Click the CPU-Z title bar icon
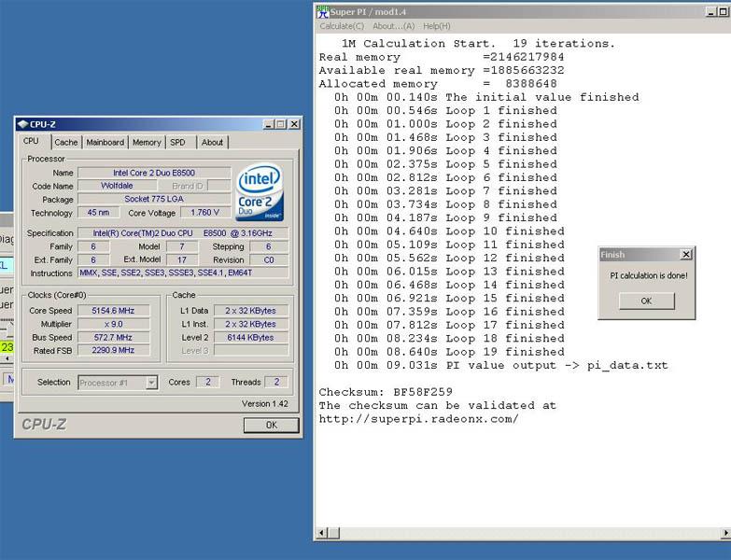The image size is (731, 560). click(22, 124)
